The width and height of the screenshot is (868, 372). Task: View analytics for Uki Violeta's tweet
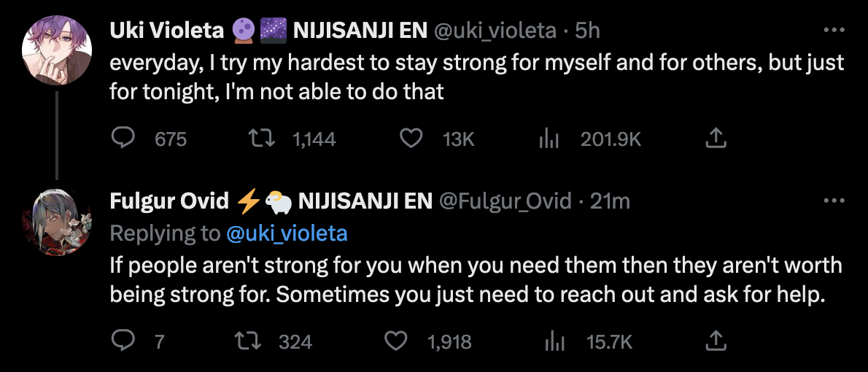pyautogui.click(x=548, y=139)
